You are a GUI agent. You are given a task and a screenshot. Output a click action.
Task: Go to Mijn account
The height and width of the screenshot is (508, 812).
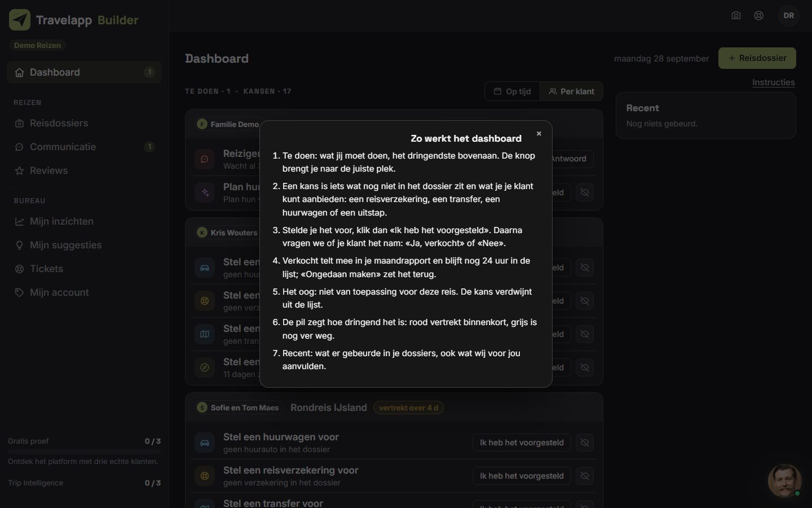(85, 292)
